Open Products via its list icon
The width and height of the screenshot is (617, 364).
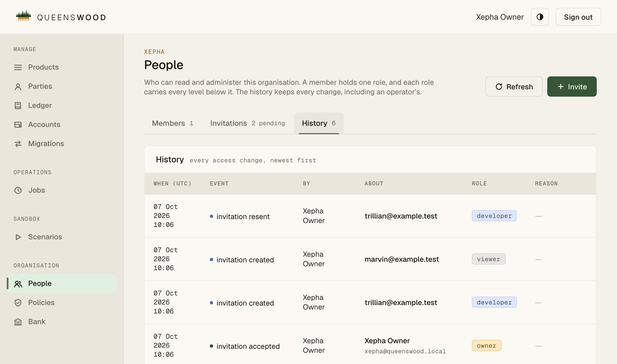(18, 67)
